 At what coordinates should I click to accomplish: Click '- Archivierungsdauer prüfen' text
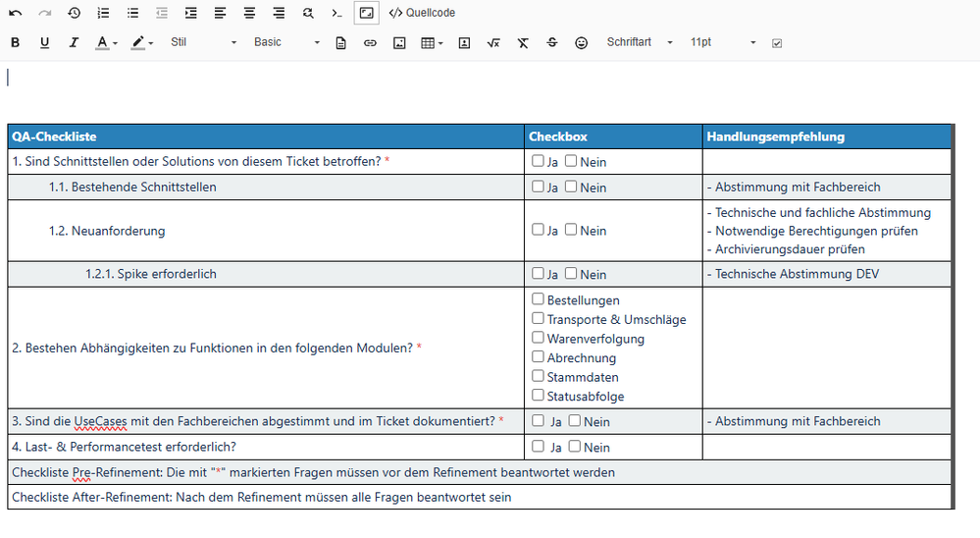tap(786, 249)
